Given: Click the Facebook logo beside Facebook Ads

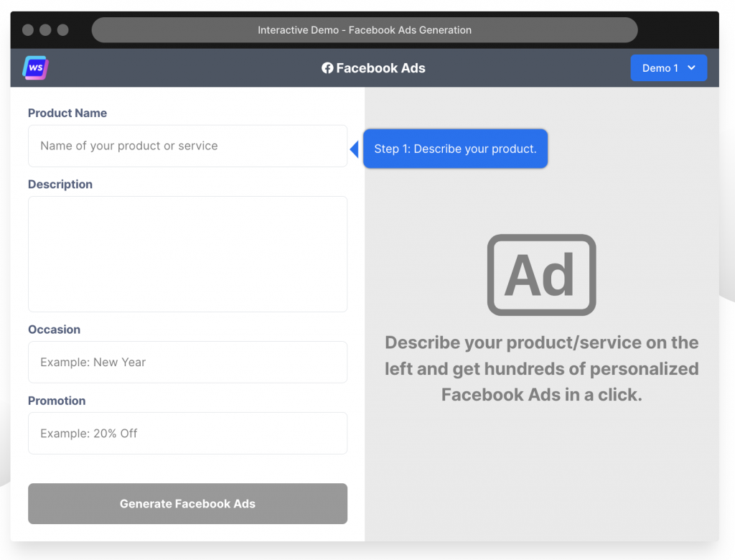Looking at the screenshot, I should [x=327, y=68].
